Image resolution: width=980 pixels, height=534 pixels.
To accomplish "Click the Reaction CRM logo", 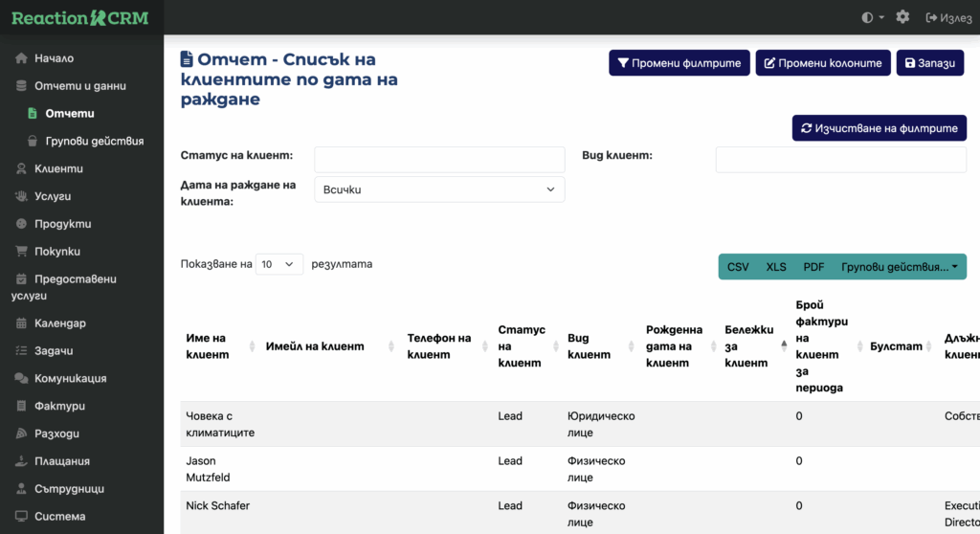I will coord(80,17).
